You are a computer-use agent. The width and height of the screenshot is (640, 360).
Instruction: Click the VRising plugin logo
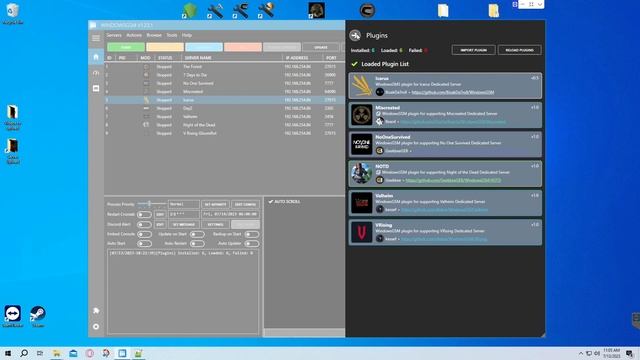[362, 232]
